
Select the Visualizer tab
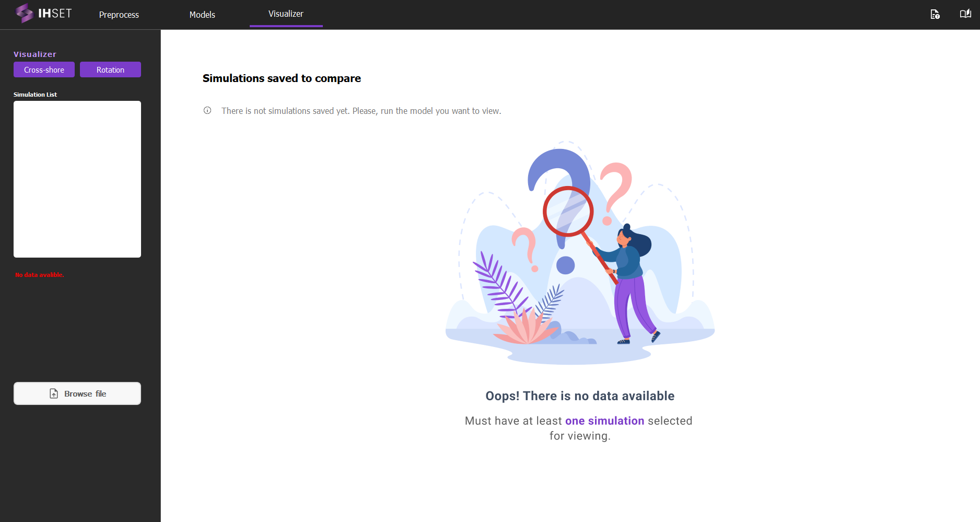click(286, 14)
